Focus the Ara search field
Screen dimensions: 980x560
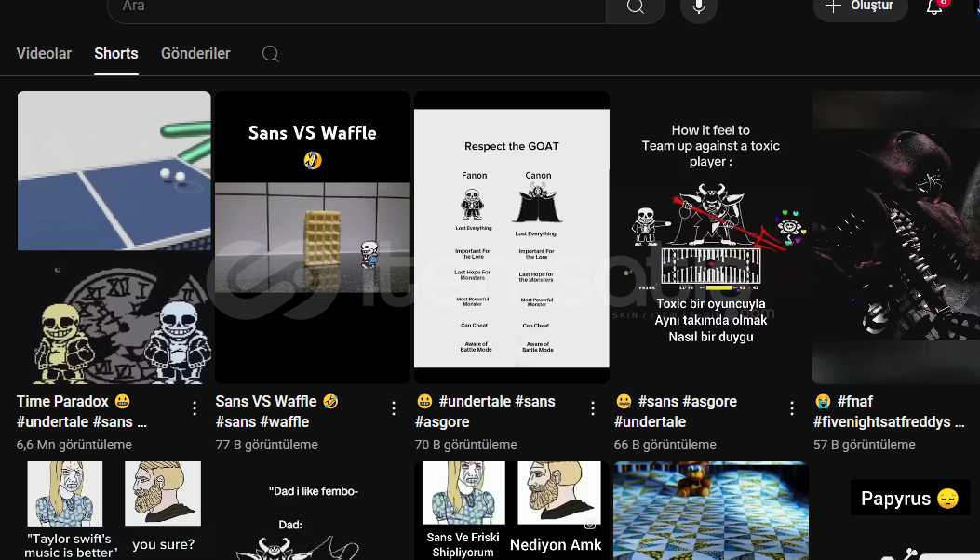click(356, 7)
